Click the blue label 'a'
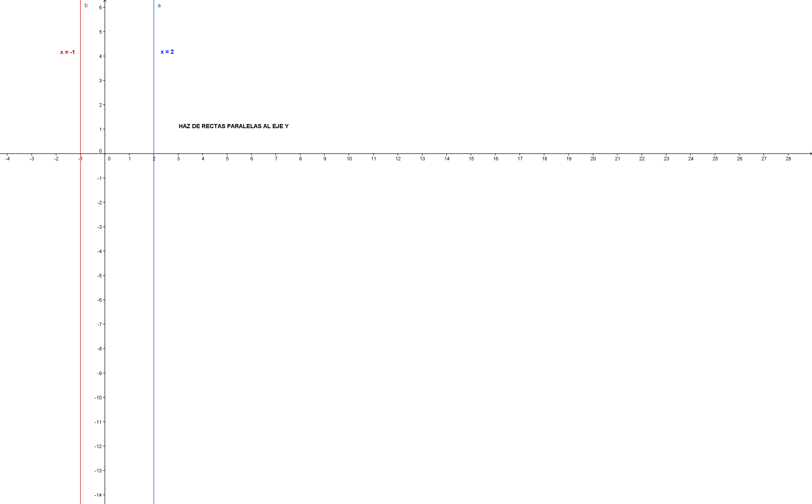 (159, 5)
